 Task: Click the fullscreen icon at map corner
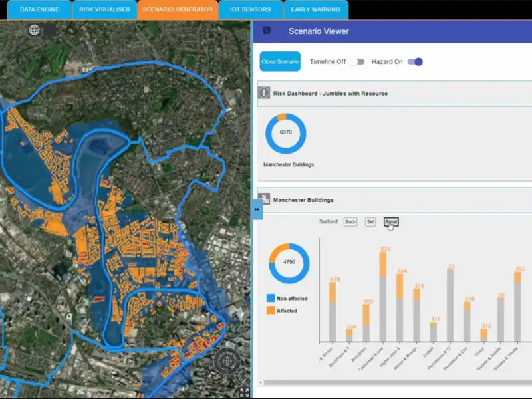[x=244, y=393]
